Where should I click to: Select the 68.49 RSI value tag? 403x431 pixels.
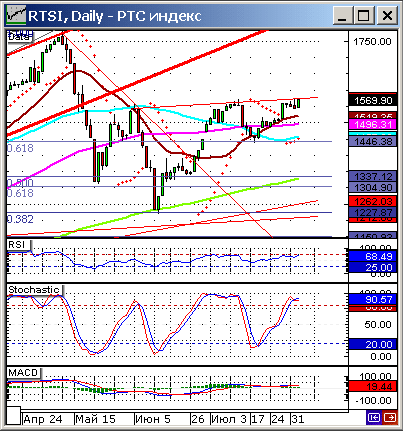tap(373, 256)
